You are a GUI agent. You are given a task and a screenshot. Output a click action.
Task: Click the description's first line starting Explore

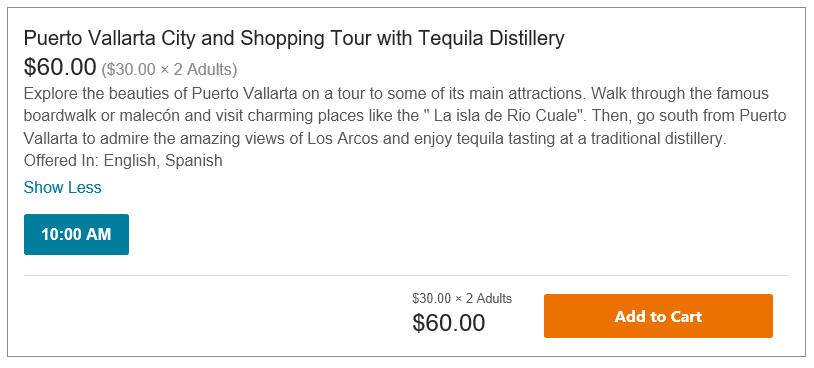pos(396,94)
